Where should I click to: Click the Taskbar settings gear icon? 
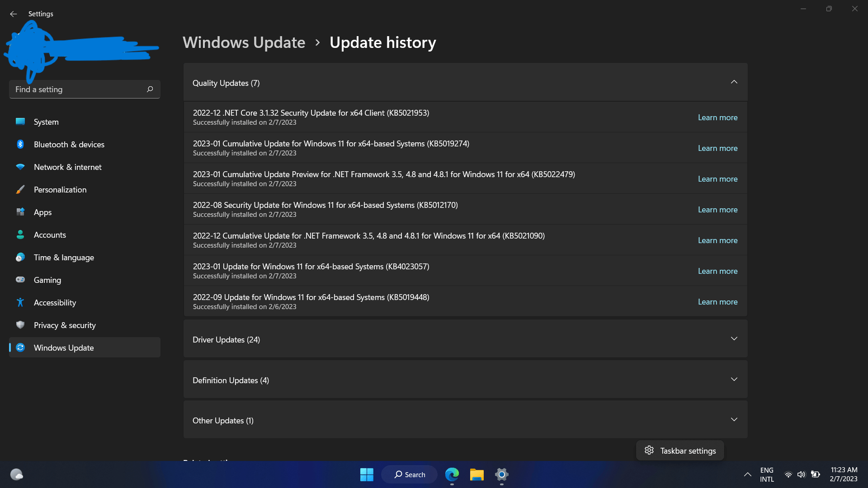click(649, 450)
